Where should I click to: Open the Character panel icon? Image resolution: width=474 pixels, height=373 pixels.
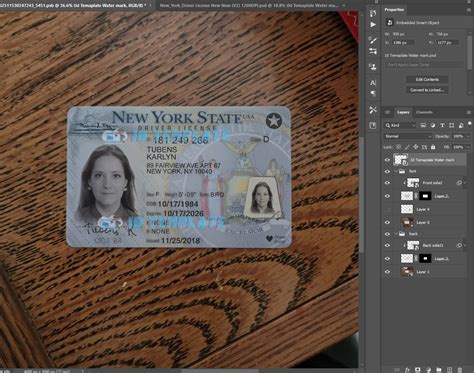pos(373,83)
